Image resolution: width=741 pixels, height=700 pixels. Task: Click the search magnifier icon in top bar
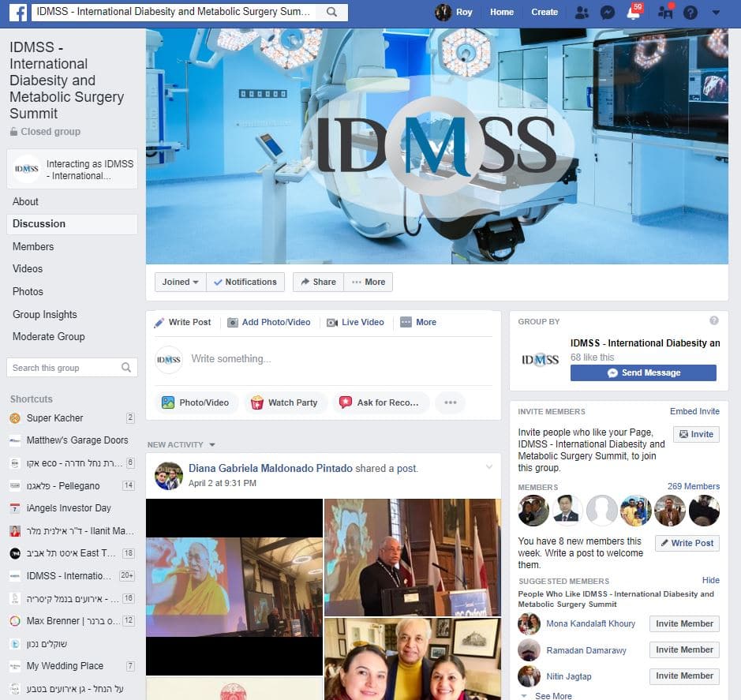coord(331,13)
